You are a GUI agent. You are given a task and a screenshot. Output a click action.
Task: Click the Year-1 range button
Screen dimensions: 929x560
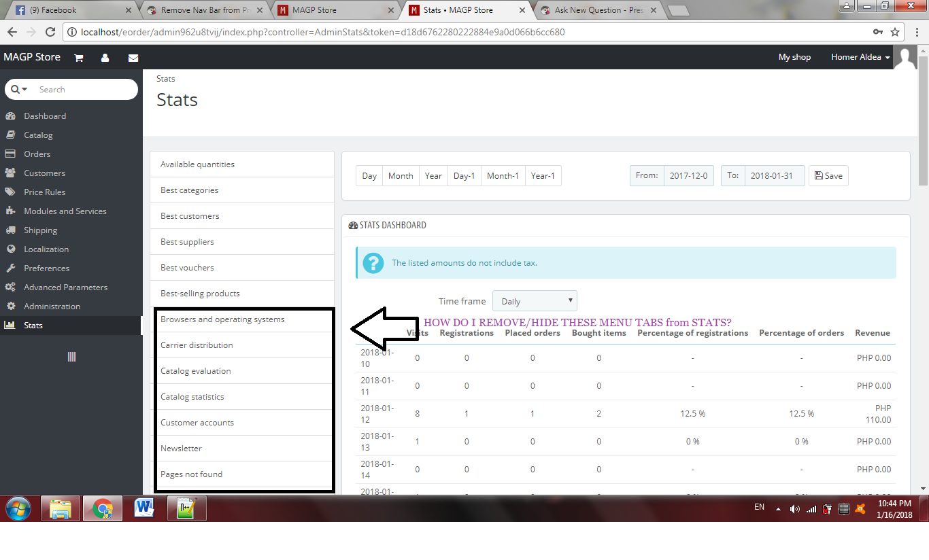[x=543, y=176]
